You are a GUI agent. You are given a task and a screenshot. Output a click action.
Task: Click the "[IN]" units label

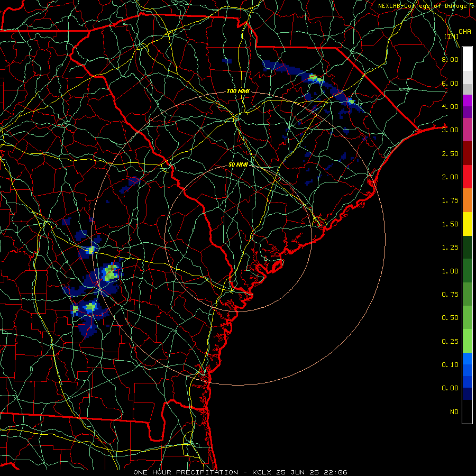[452, 37]
